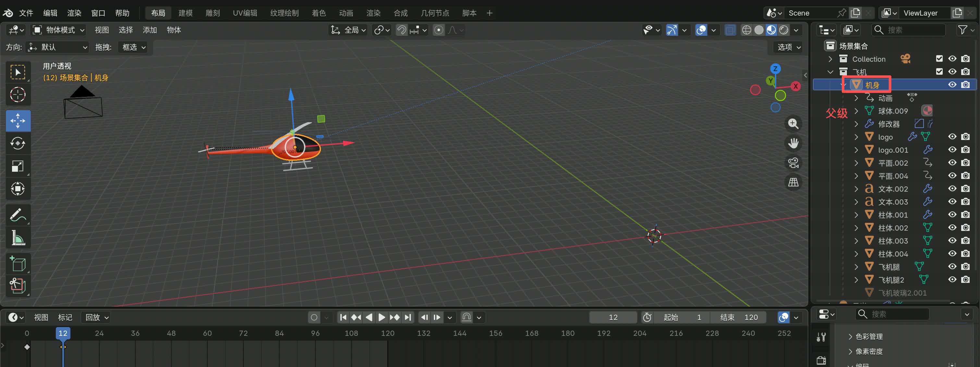Switch to orthographic grid view icon
Viewport: 980px width, 367px height.
coord(793,182)
